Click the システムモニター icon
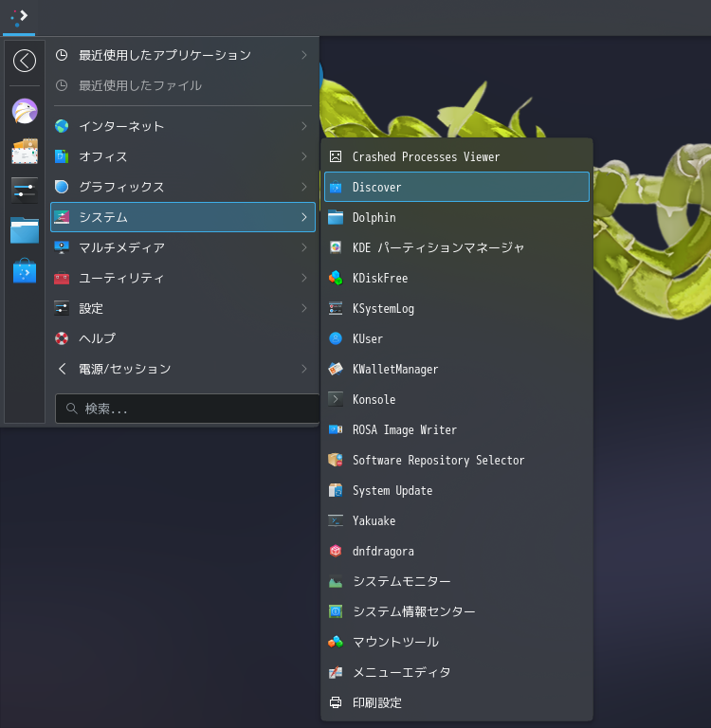This screenshot has width=711, height=728. tap(336, 581)
